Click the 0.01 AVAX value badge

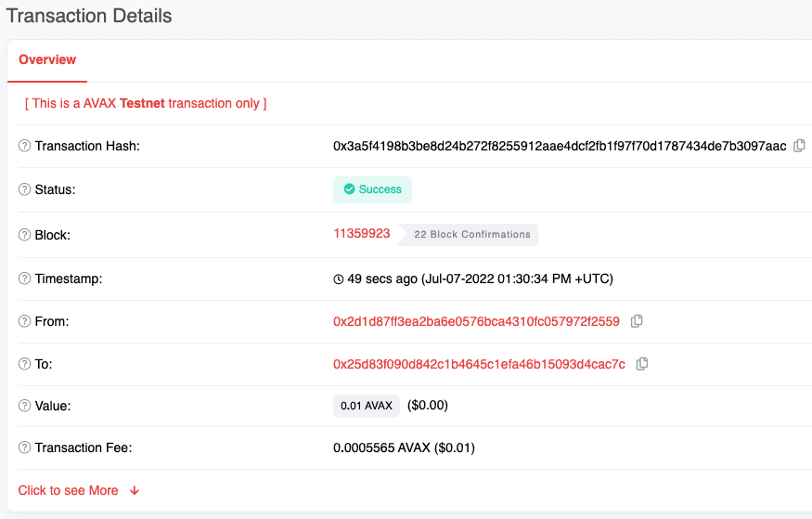[x=367, y=406]
